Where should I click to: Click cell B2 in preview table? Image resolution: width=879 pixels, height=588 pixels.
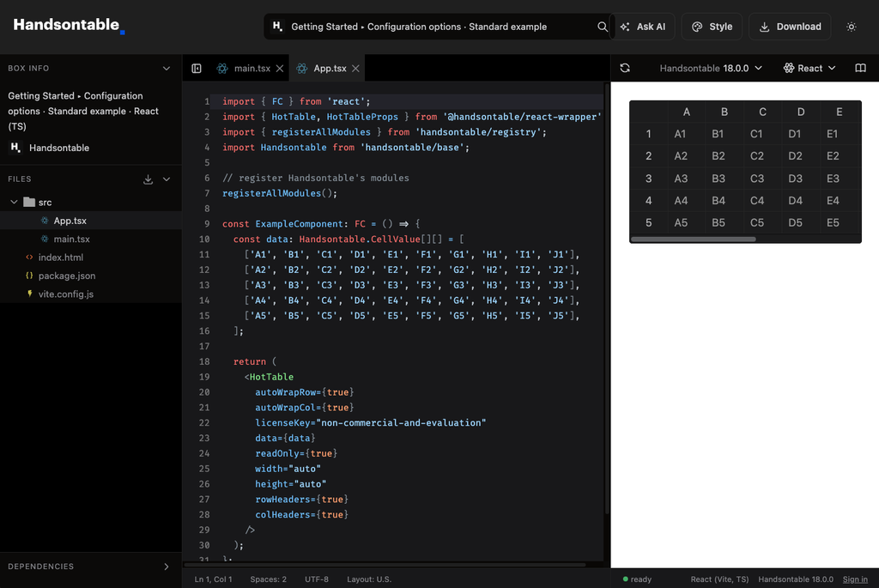click(724, 156)
